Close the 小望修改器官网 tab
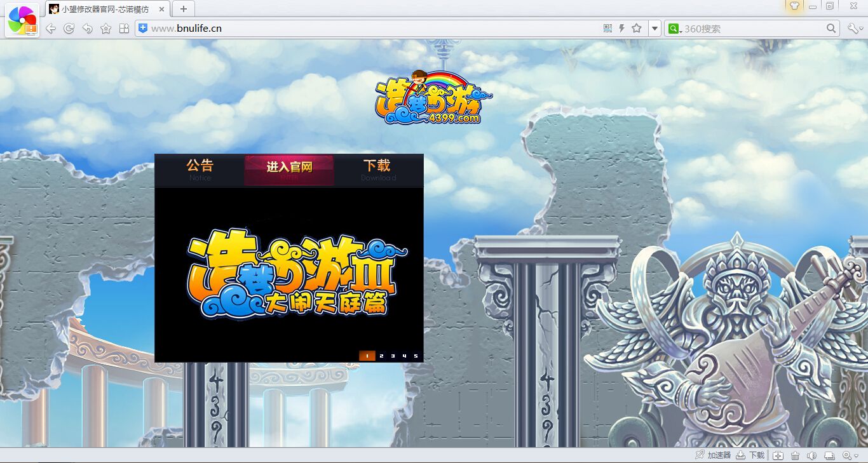Viewport: 868px width, 463px height. pyautogui.click(x=161, y=10)
